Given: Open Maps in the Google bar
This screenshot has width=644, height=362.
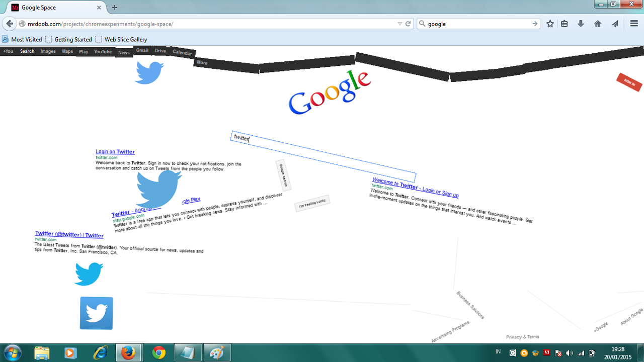Looking at the screenshot, I should click(x=67, y=51).
